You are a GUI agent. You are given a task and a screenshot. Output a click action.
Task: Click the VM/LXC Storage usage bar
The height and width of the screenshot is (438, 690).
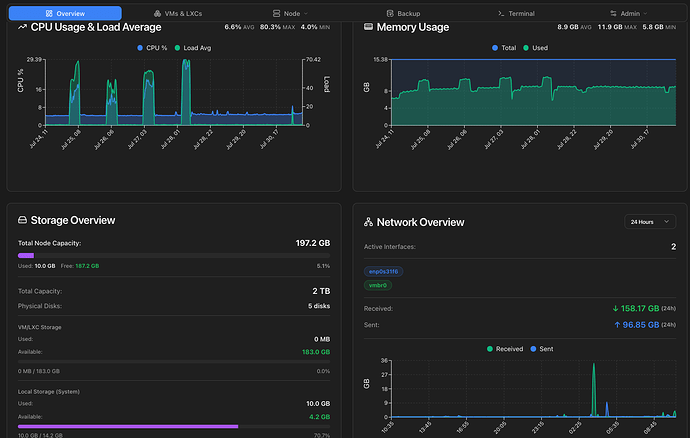coord(174,362)
